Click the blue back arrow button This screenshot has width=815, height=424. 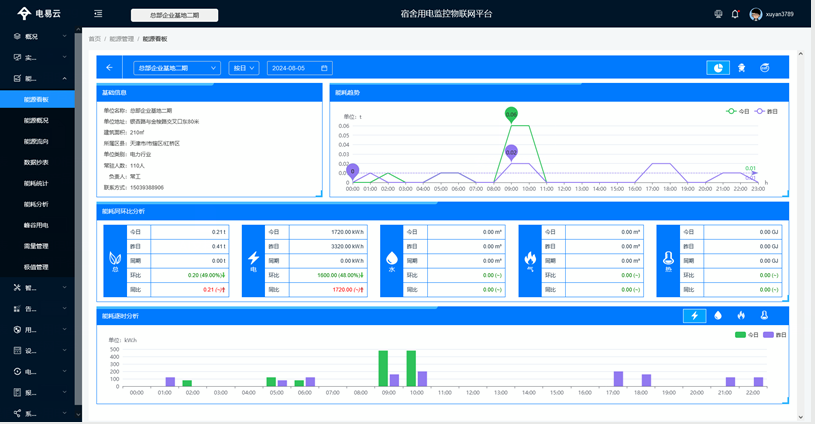click(109, 68)
